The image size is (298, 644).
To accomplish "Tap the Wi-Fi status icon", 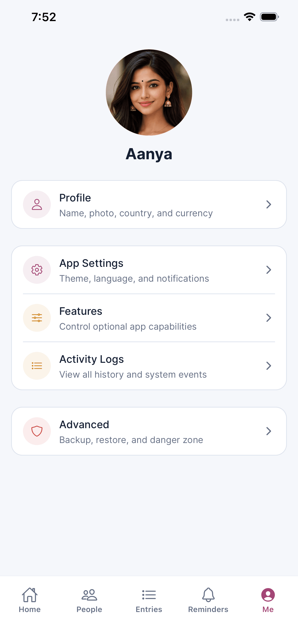I will pyautogui.click(x=249, y=17).
